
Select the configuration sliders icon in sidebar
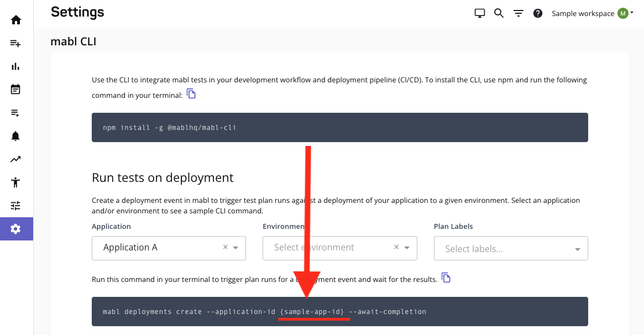coord(16,205)
